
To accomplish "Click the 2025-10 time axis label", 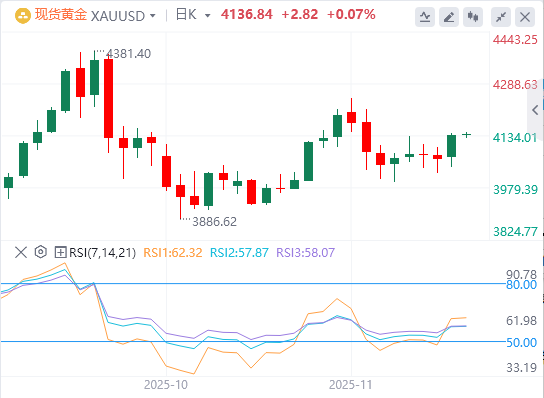I will click(x=166, y=385).
